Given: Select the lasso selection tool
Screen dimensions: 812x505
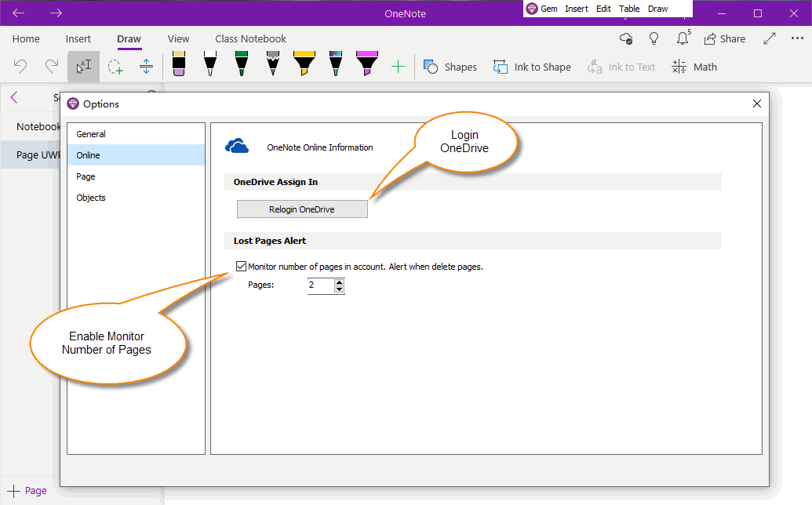Looking at the screenshot, I should point(115,67).
